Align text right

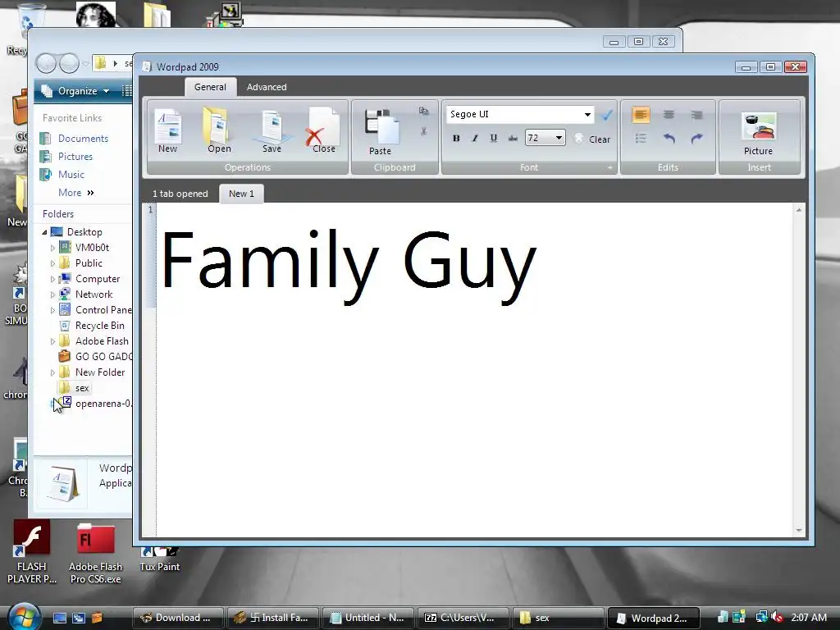[x=696, y=115]
